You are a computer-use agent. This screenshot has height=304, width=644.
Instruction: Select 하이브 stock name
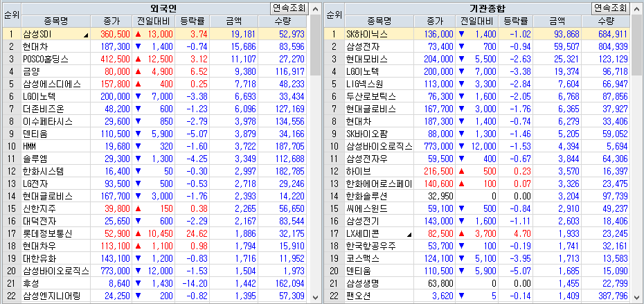[x=359, y=172]
